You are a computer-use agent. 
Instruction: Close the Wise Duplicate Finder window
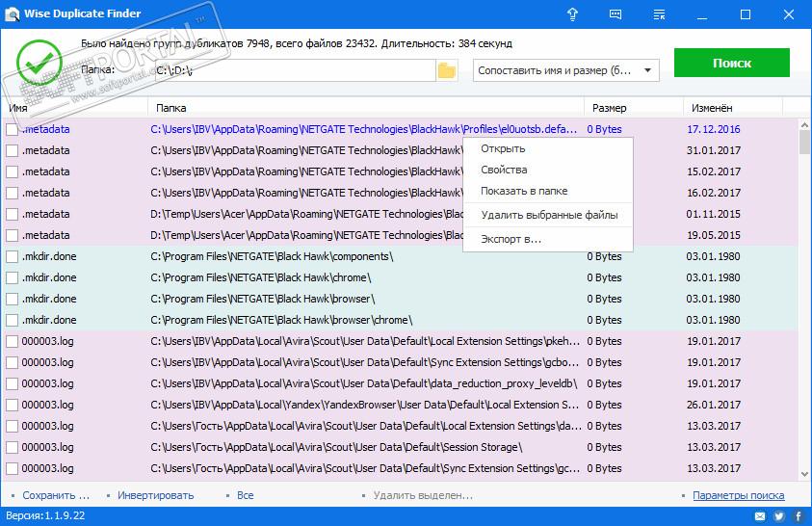789,14
